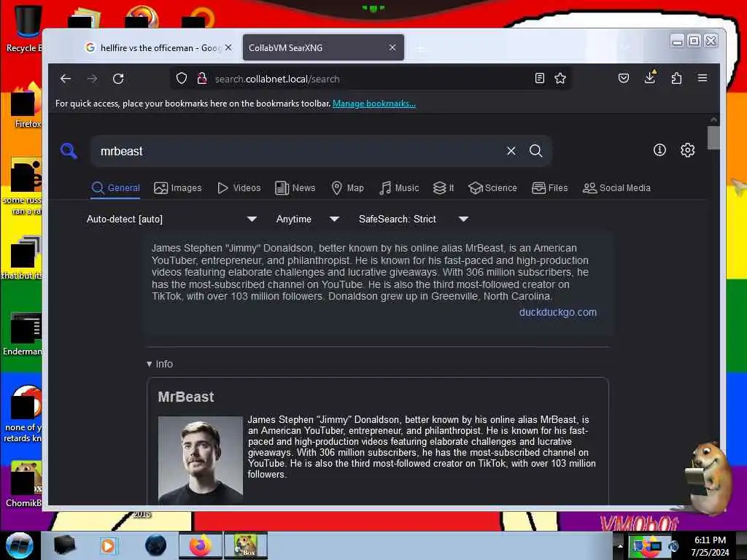Open the ChomikBox desktop icon
Viewport: 747px width, 560px height.
[x=24, y=483]
